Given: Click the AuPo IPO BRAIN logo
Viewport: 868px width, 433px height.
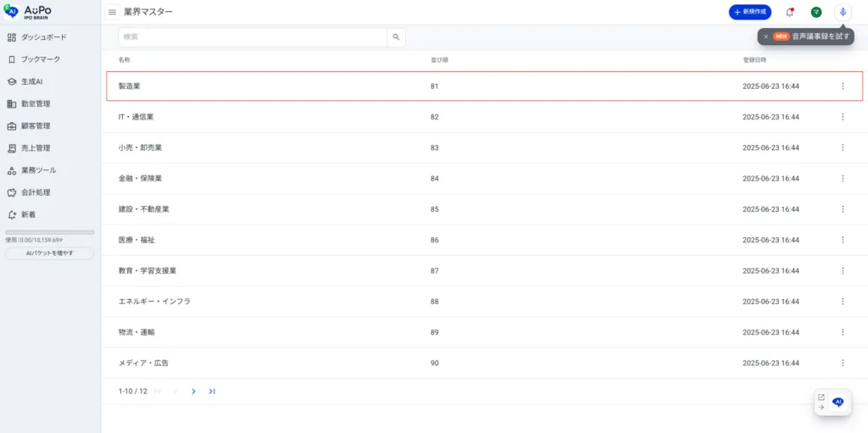Looking at the screenshot, I should (28, 12).
